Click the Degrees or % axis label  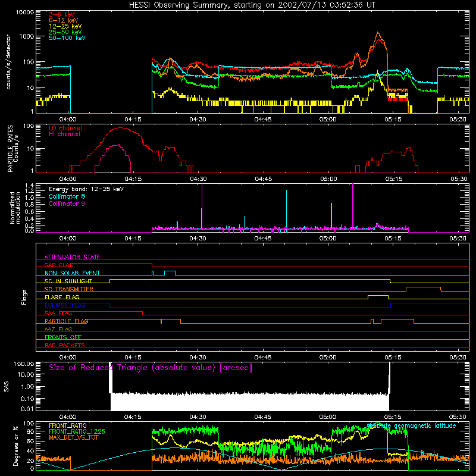pos(15,446)
